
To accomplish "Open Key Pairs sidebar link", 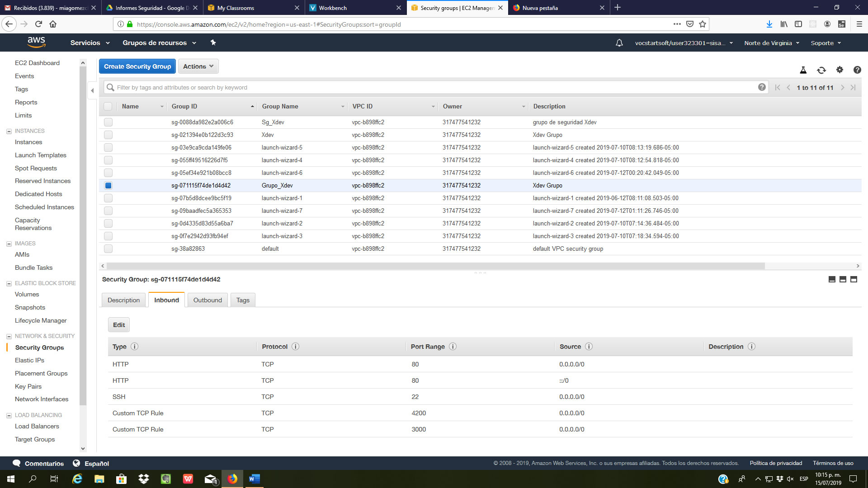I will coord(28,386).
